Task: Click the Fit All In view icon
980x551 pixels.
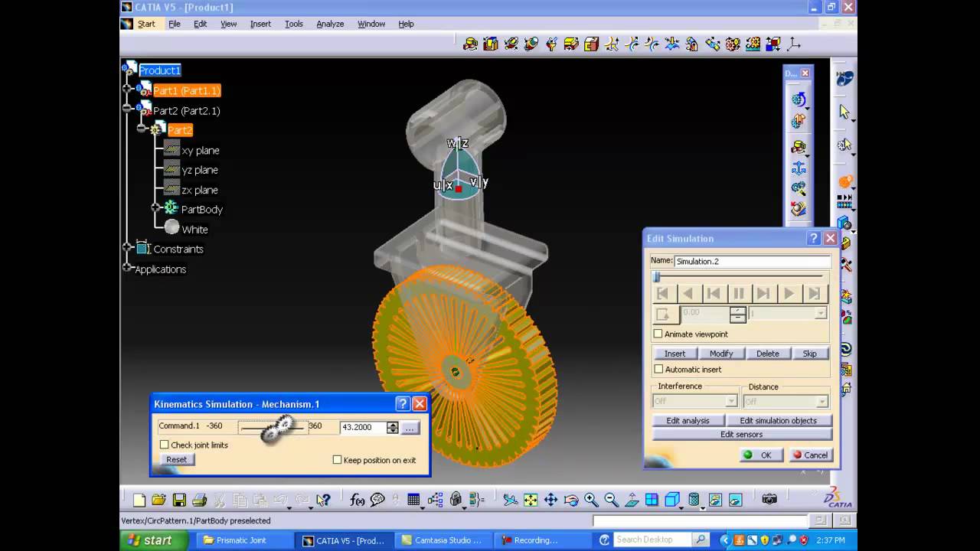Action: [531, 500]
